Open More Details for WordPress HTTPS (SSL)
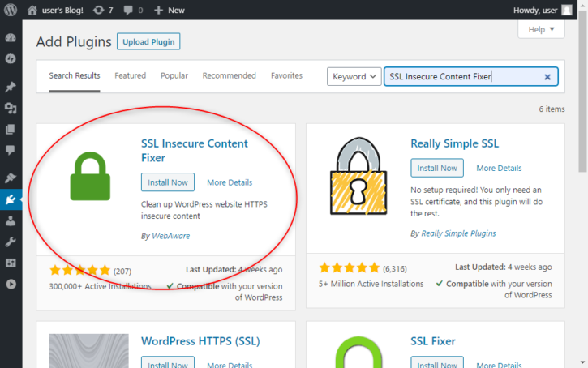Image resolution: width=588 pixels, height=368 pixels. [x=230, y=365]
